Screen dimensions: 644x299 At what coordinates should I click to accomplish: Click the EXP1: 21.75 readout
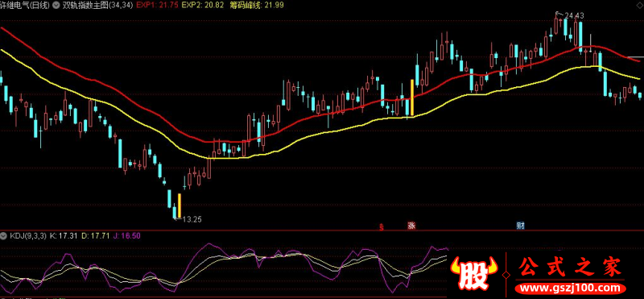(x=151, y=5)
